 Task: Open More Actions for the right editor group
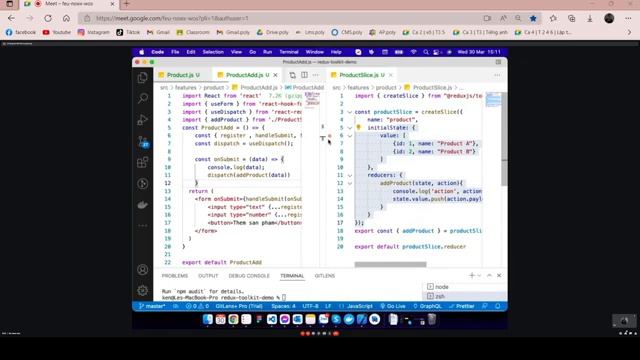497,75
